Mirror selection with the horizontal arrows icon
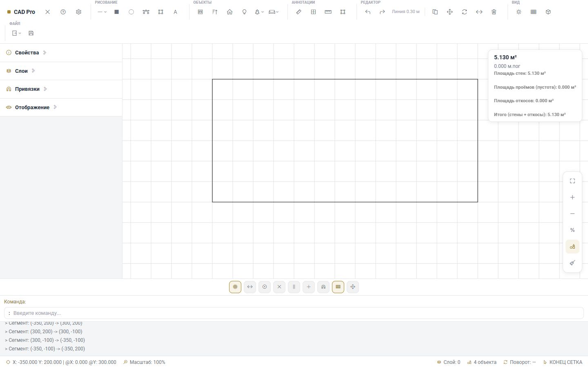Viewport: 588px width, 368px height. (x=479, y=12)
